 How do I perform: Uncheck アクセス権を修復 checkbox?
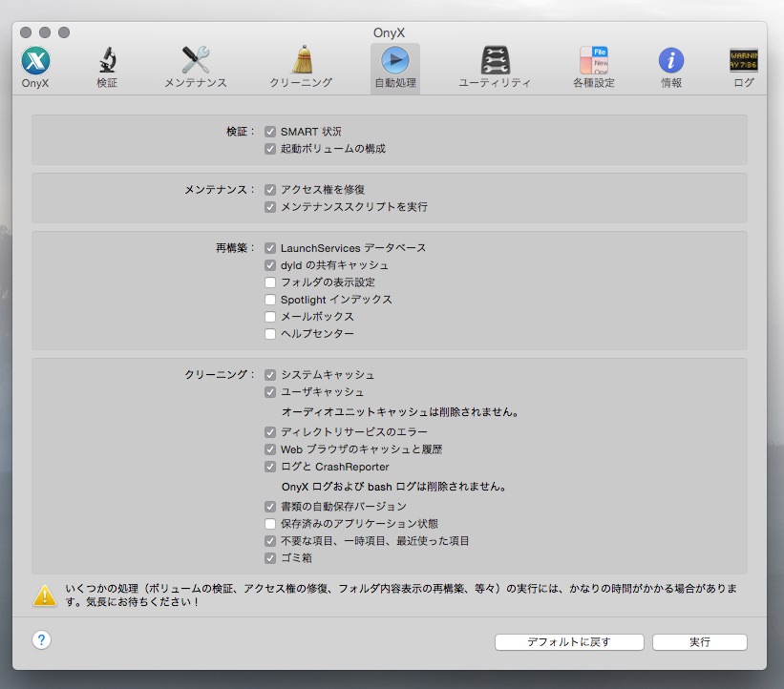(x=270, y=190)
